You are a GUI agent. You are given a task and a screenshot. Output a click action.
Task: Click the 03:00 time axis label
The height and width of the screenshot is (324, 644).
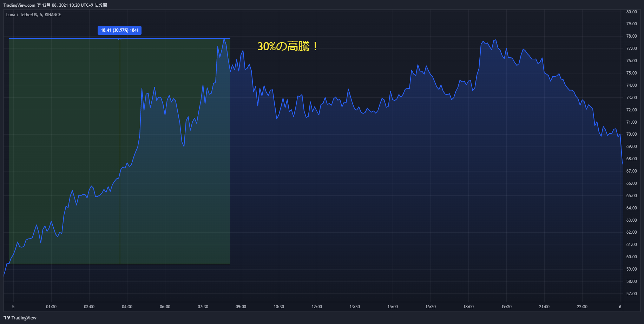[89, 307]
